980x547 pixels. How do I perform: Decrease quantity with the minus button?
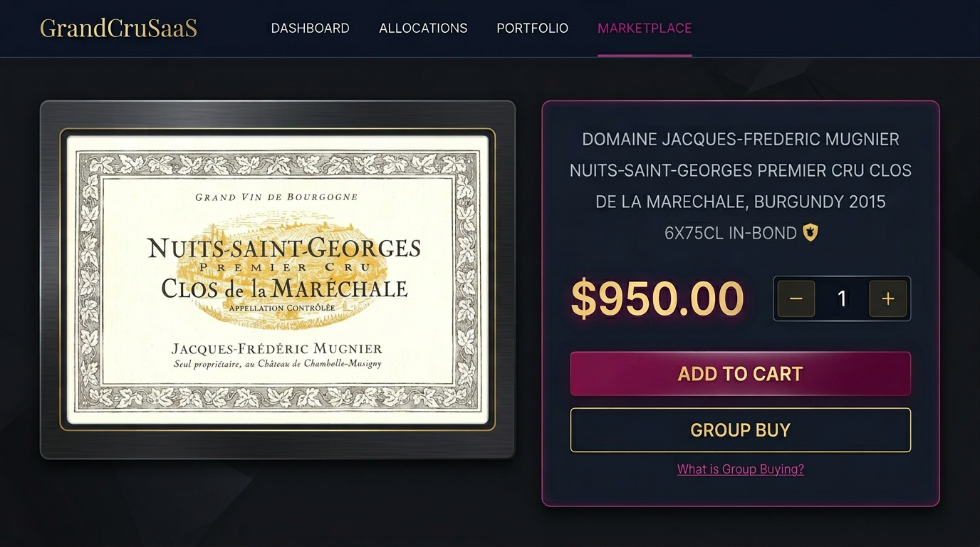[796, 298]
